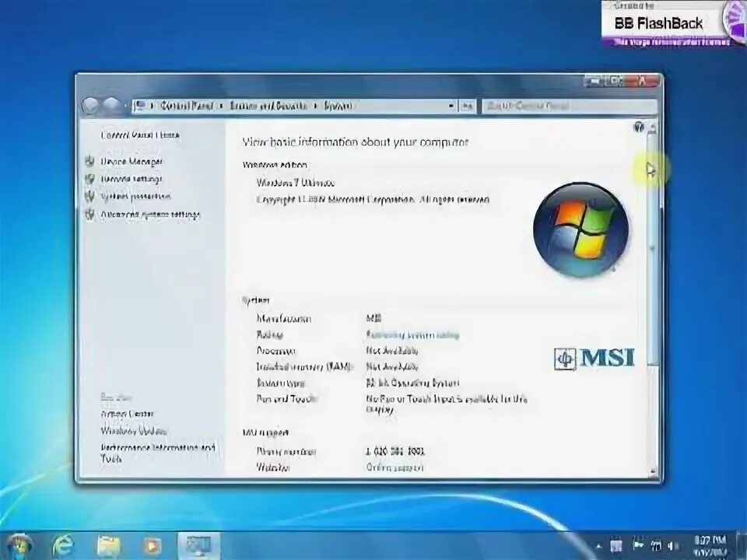747x560 pixels.
Task: Open the Action Center flag in tray
Action: [638, 545]
